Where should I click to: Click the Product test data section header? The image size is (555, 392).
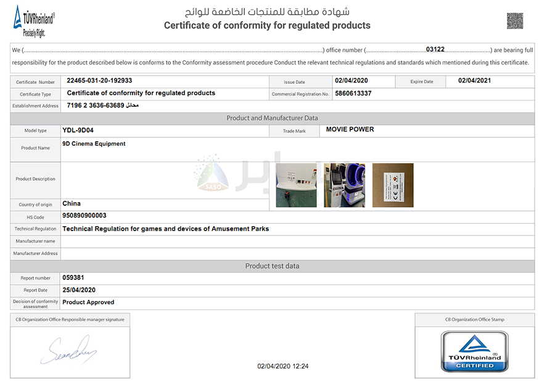pos(272,266)
